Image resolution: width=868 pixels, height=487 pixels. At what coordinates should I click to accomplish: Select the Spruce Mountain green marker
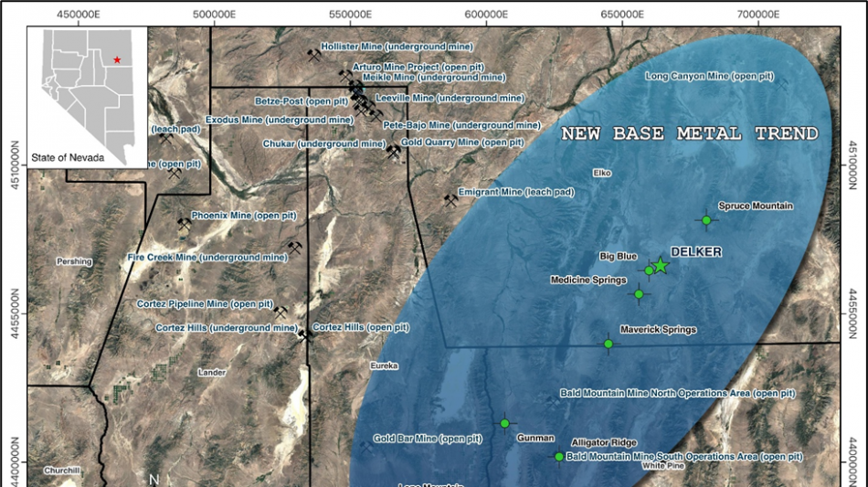point(706,219)
